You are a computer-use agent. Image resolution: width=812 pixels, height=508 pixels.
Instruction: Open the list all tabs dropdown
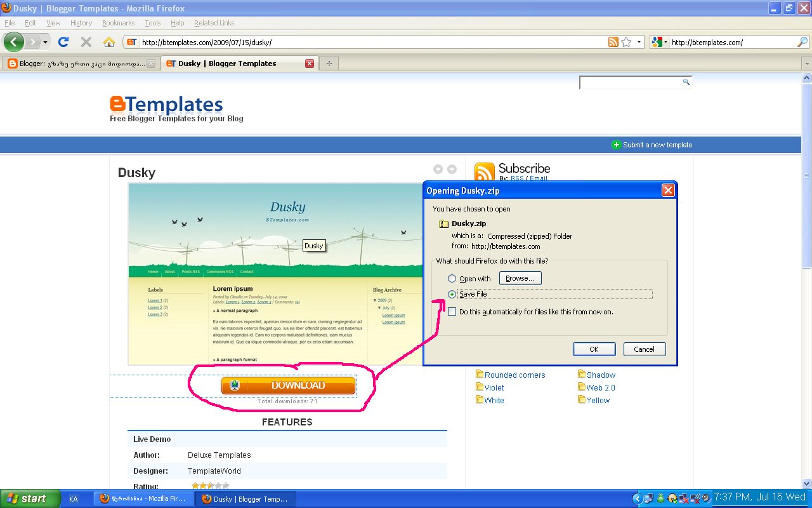[806, 63]
